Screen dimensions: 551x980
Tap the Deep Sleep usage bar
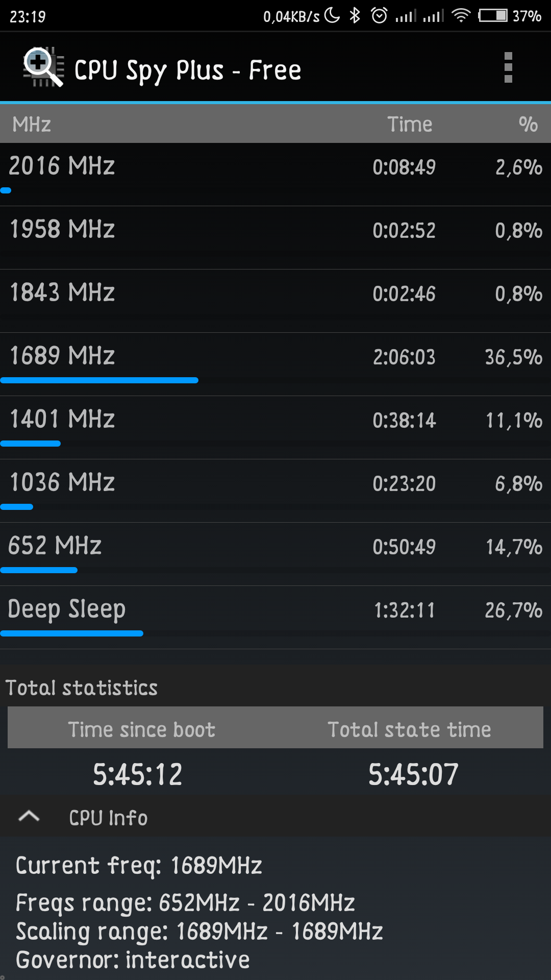coord(71,633)
